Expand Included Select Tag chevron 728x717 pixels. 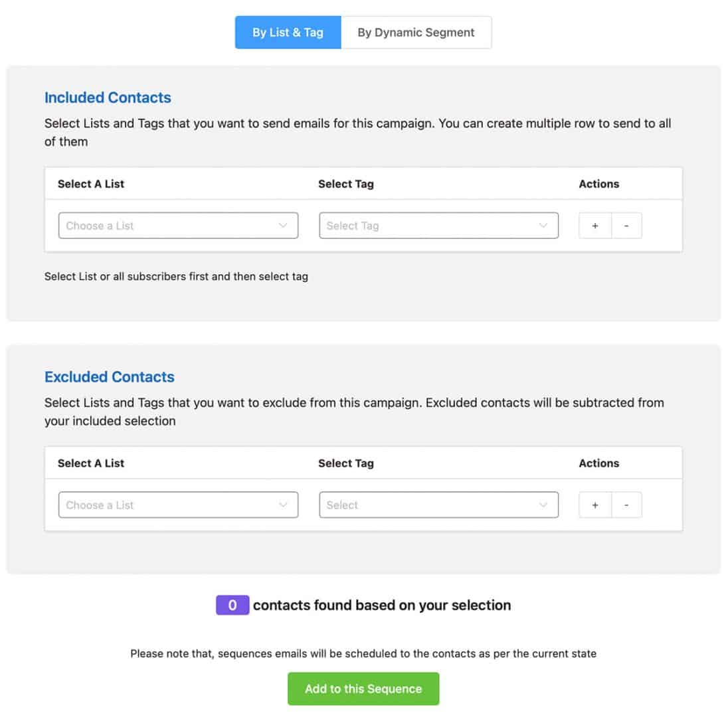[x=543, y=226]
